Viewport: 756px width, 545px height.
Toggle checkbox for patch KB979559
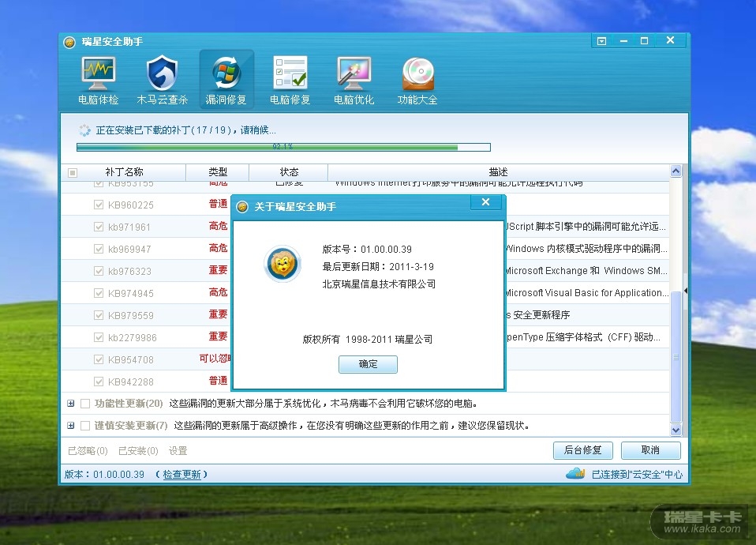[99, 315]
